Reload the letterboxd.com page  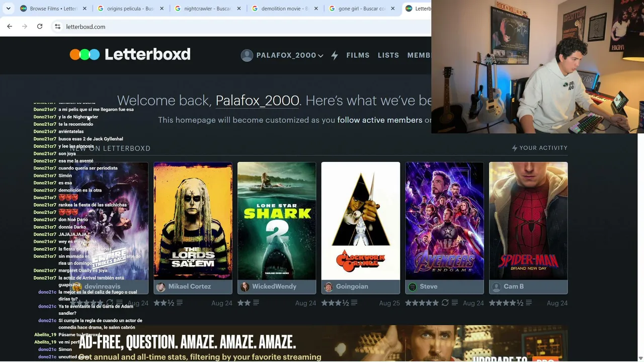40,26
